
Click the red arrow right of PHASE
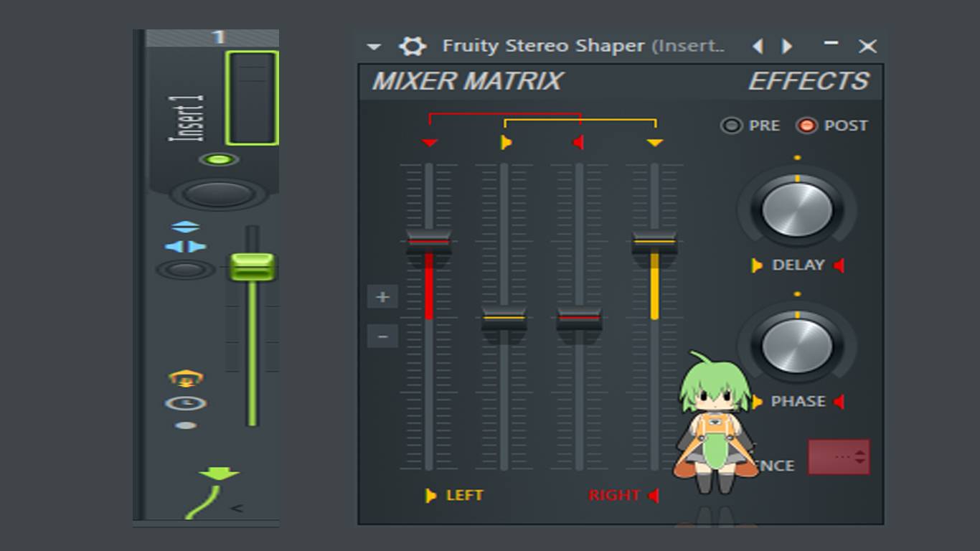point(839,402)
